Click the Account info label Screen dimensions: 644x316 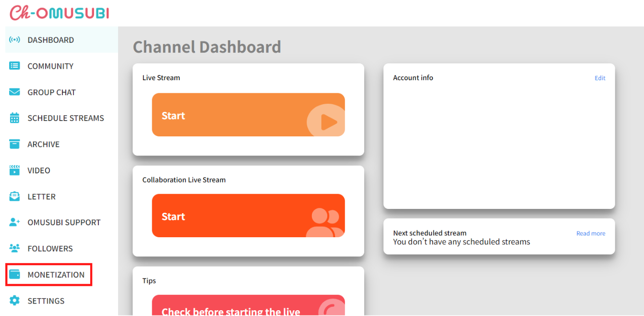tap(413, 78)
